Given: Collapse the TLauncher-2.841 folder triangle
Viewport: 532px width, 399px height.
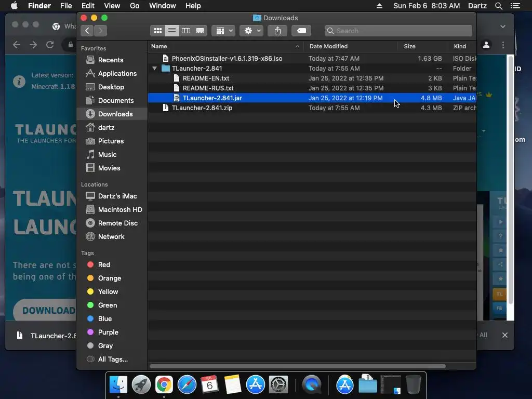Looking at the screenshot, I should 155,69.
